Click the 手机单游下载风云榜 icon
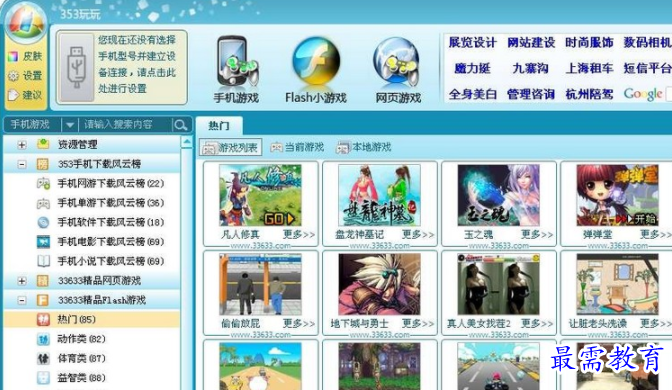The height and width of the screenshot is (390, 672). pos(43,203)
